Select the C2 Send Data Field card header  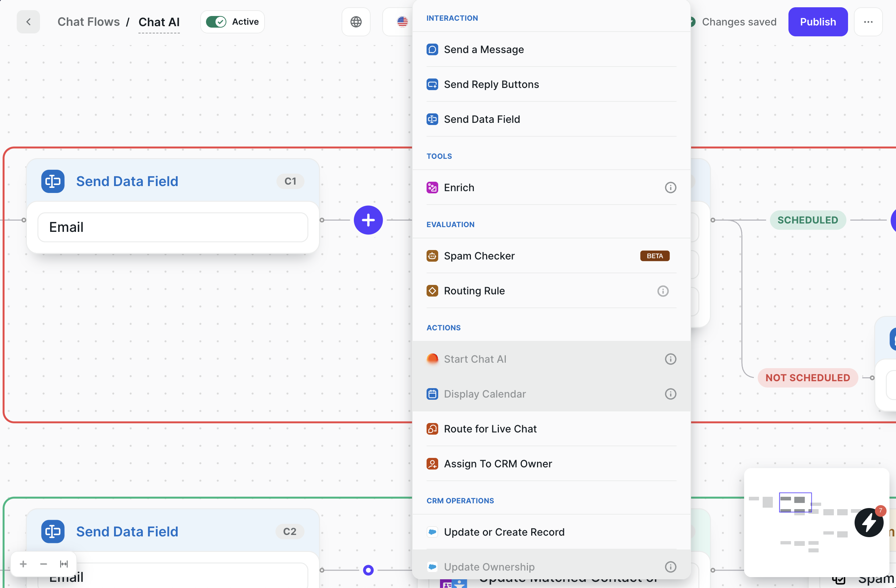pos(173,531)
